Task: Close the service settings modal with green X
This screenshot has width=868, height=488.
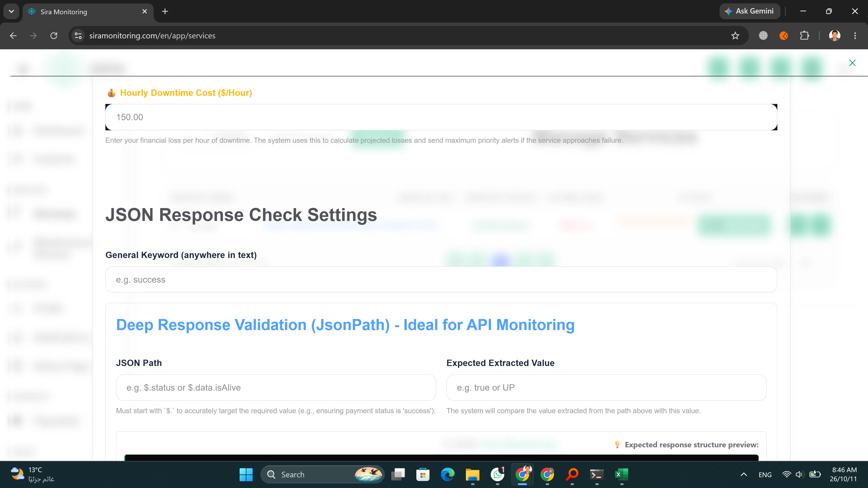Action: click(852, 63)
